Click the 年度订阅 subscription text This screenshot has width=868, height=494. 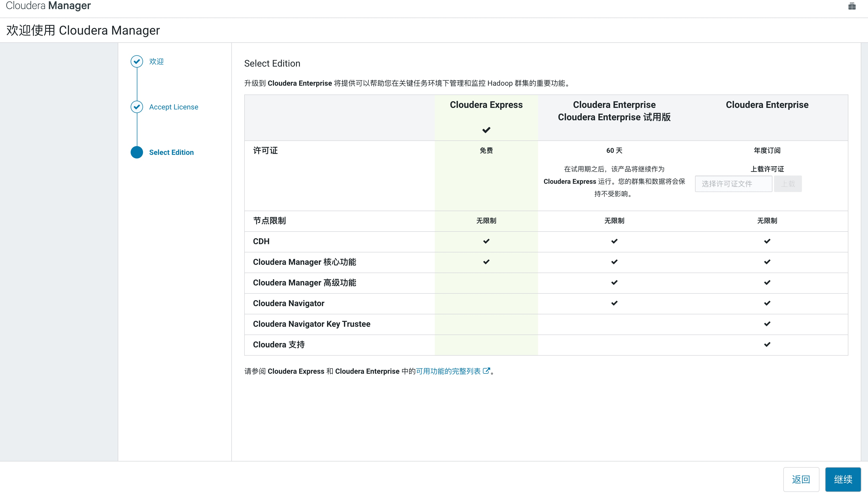click(x=767, y=150)
